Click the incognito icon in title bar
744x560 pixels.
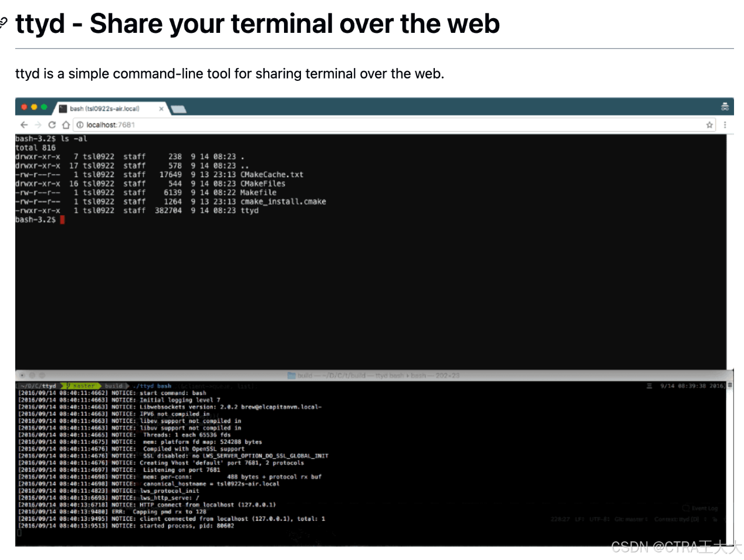[725, 107]
